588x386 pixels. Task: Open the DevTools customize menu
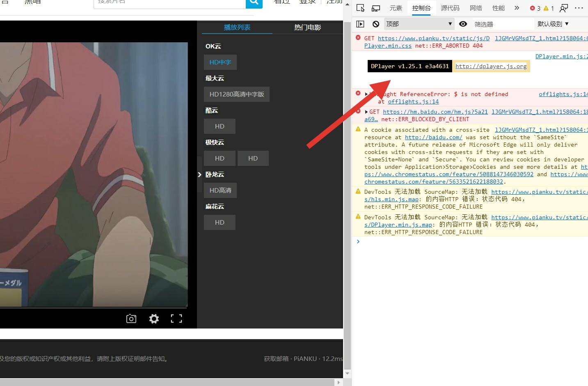coord(579,7)
